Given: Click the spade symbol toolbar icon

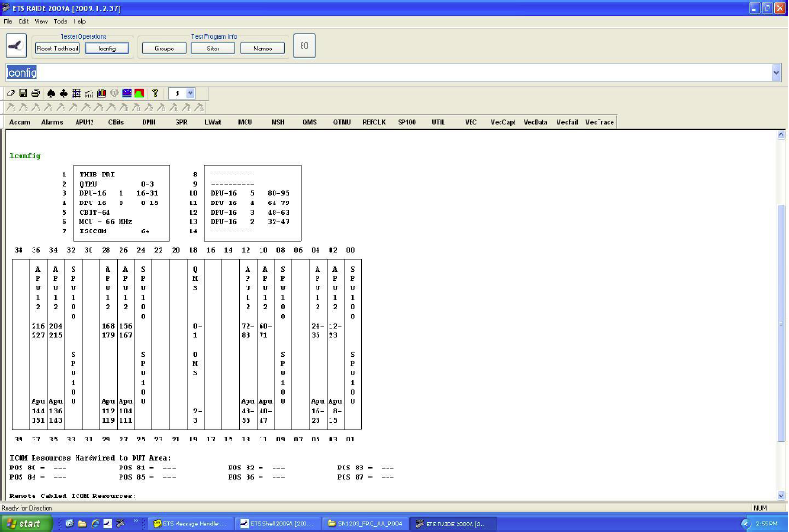Looking at the screenshot, I should pyautogui.click(x=51, y=93).
